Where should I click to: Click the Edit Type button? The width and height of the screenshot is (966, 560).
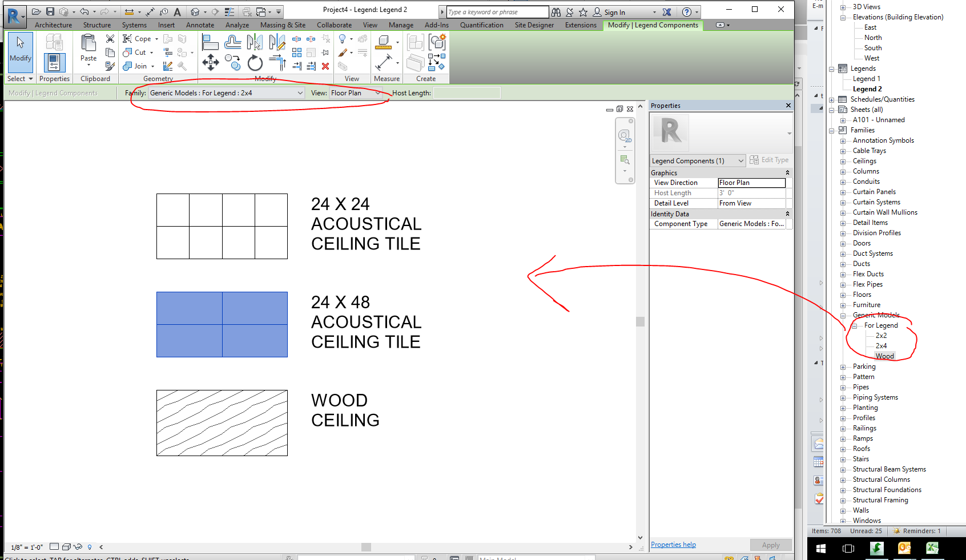point(769,160)
